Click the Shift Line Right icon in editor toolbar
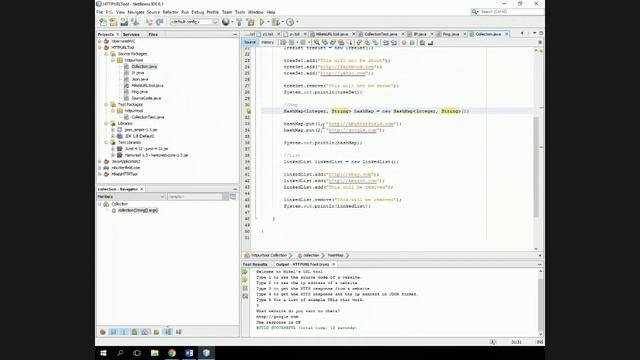The height and width of the screenshot is (360, 640). (394, 42)
